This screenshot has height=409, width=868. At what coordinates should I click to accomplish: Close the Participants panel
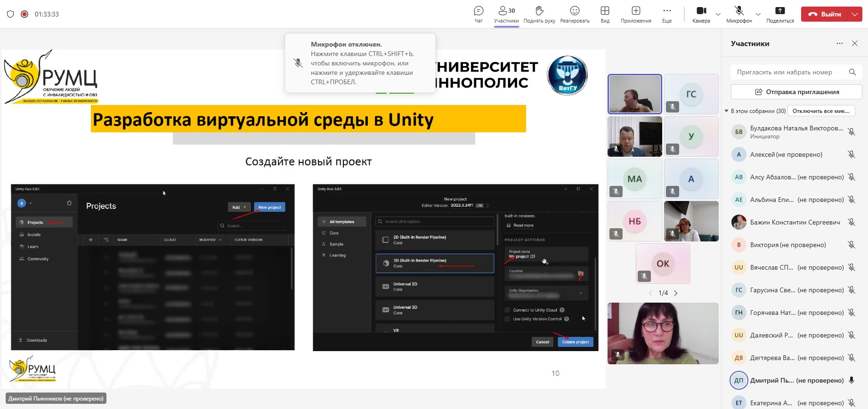pyautogui.click(x=855, y=43)
